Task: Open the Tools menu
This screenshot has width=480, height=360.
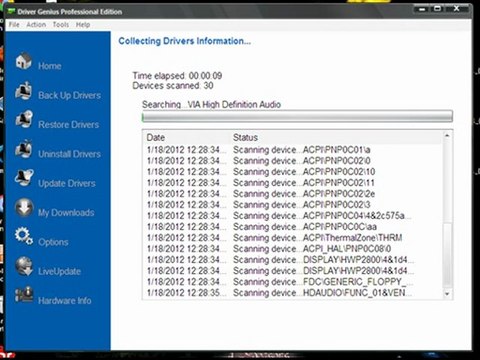Action: click(x=61, y=25)
